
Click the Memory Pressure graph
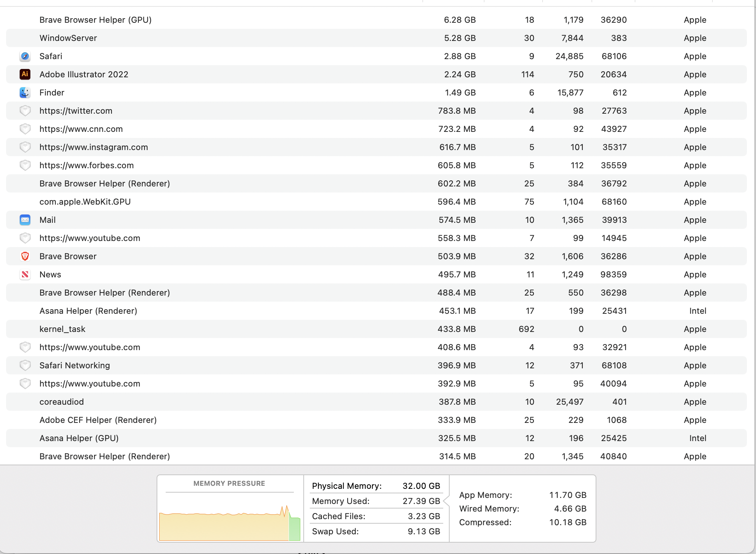click(x=230, y=522)
